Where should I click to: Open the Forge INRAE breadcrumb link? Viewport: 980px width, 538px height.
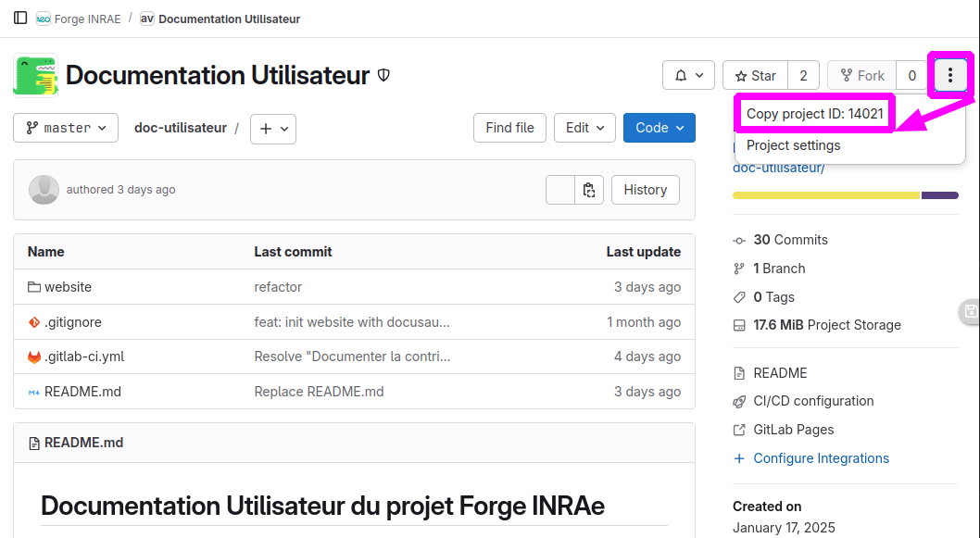click(x=87, y=19)
